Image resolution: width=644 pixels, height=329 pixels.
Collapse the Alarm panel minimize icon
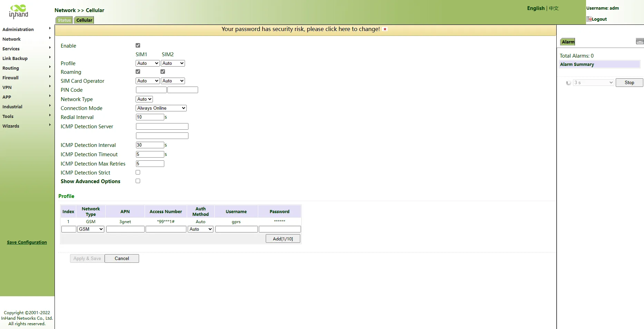(x=640, y=41)
